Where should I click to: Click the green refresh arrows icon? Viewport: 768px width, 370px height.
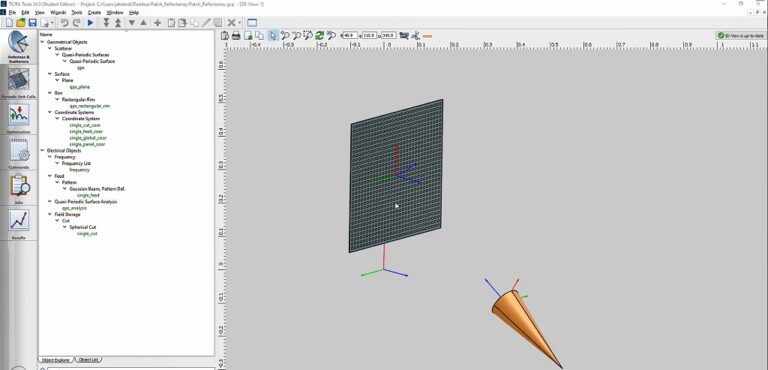click(319, 36)
